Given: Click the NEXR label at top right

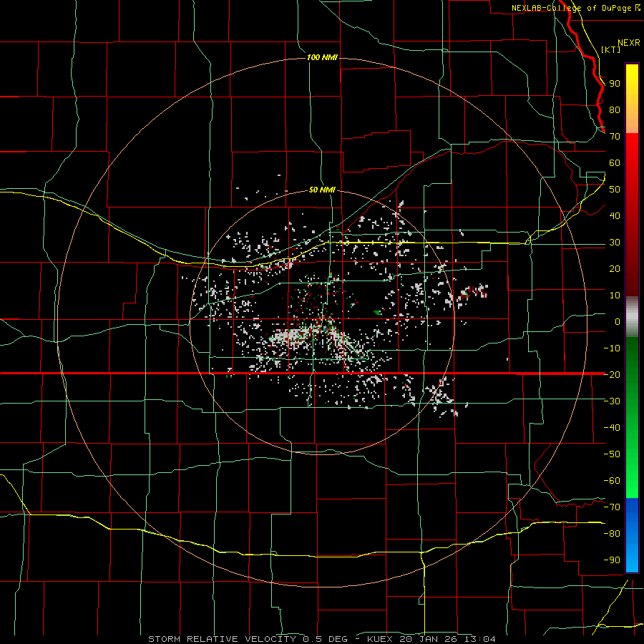Looking at the screenshot, I should [629, 43].
